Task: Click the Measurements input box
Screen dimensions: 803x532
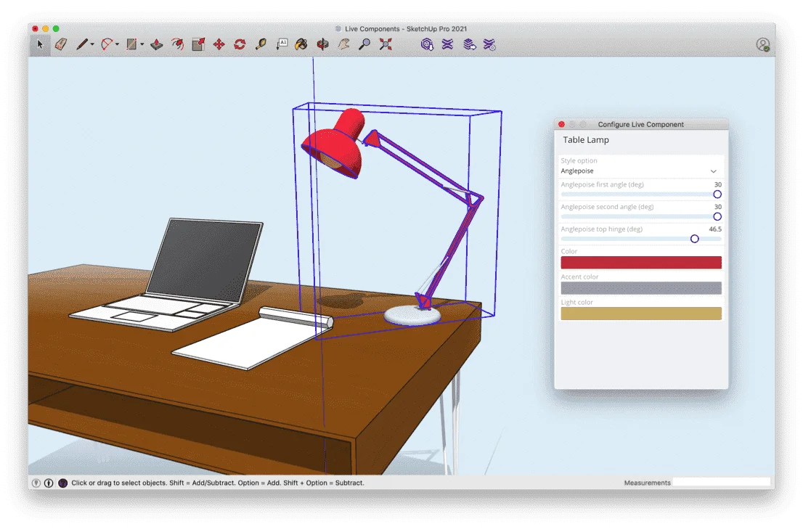Action: click(721, 483)
